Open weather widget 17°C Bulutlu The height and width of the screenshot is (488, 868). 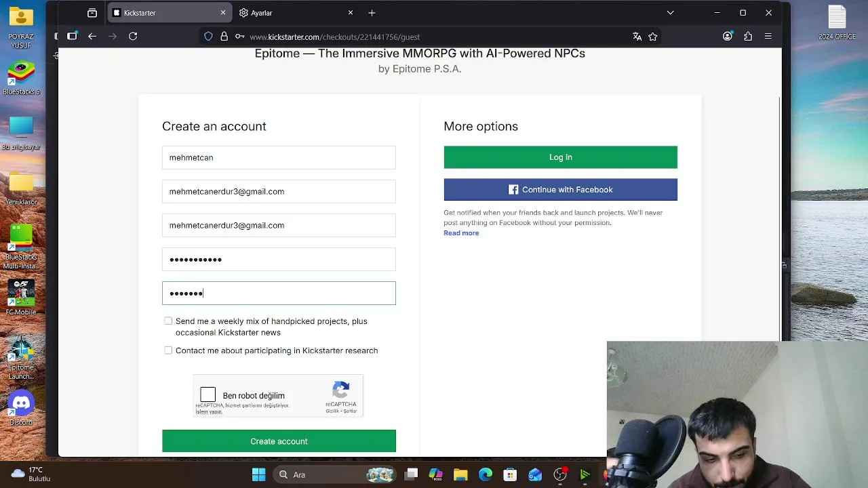pos(32,474)
